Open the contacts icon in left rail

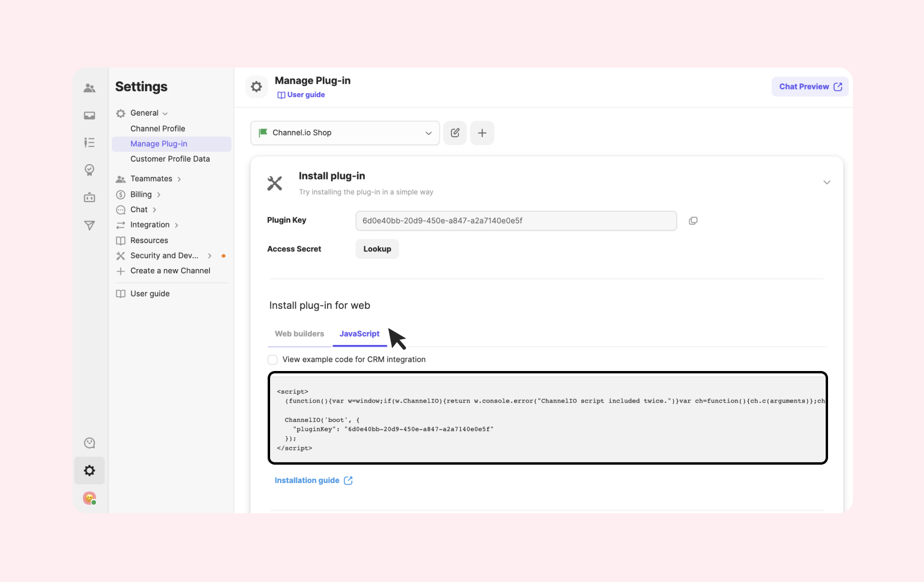[89, 88]
